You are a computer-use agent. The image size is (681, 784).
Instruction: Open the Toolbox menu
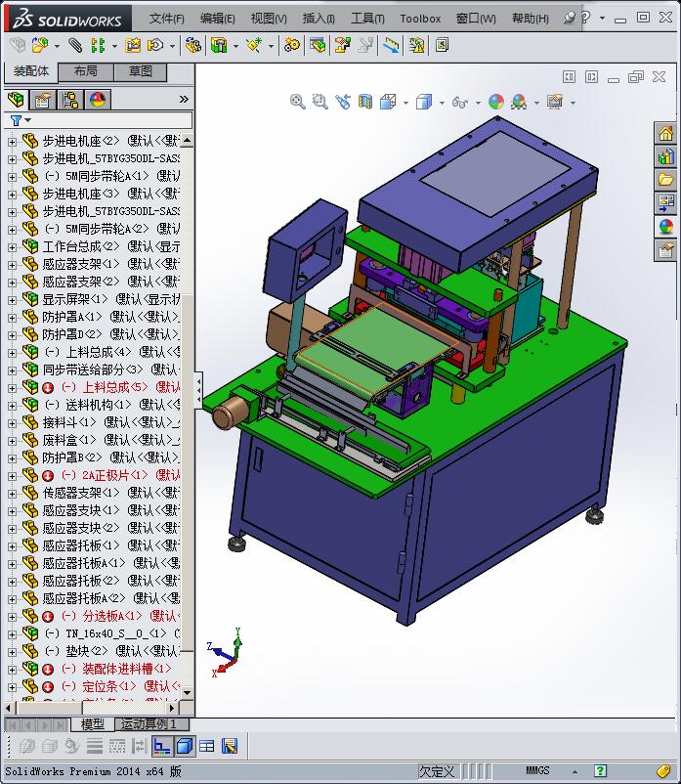[x=420, y=19]
